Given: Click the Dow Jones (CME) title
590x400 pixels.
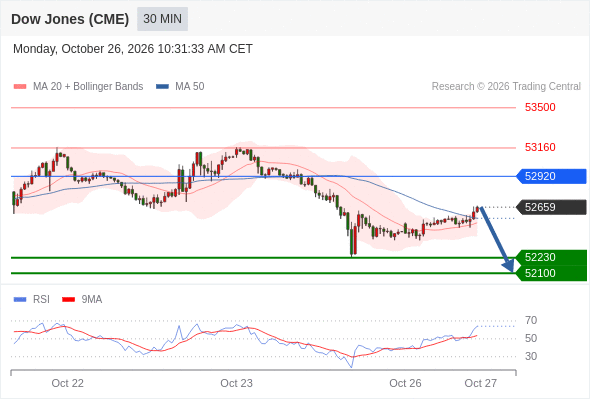Looking at the screenshot, I should pos(70,19).
